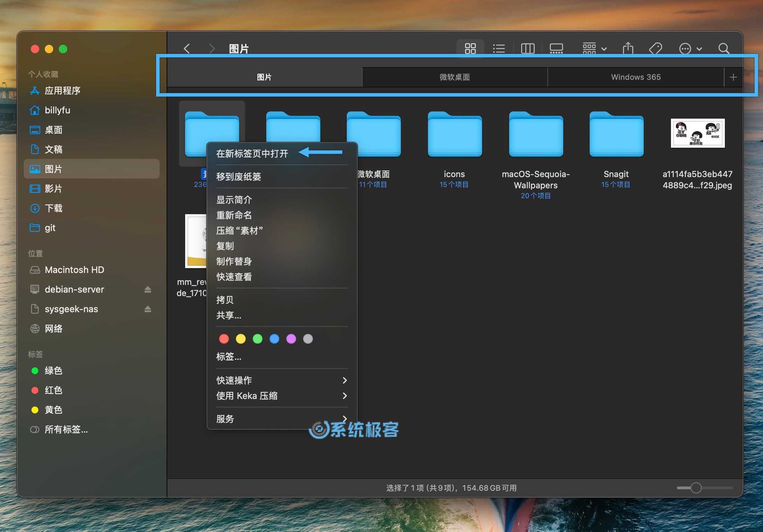Select the icons folder
This screenshot has height=532, width=763.
point(455,134)
